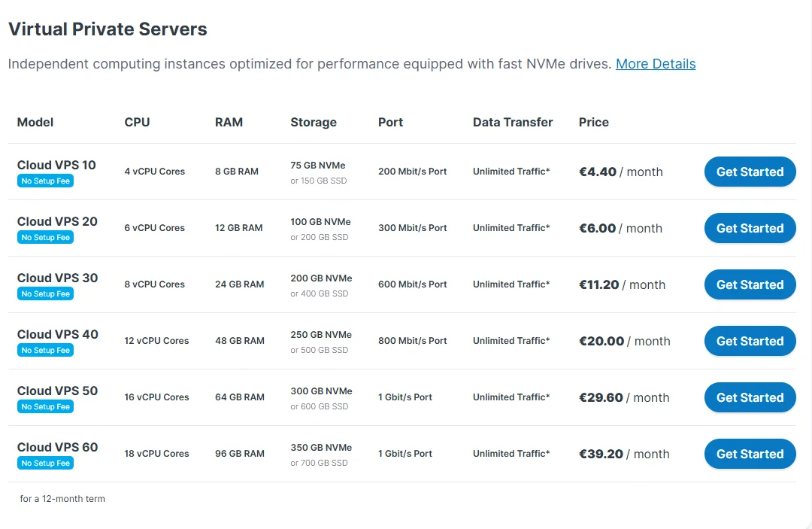
Task: Click Get Started for Cloud VPS 20
Action: point(750,228)
